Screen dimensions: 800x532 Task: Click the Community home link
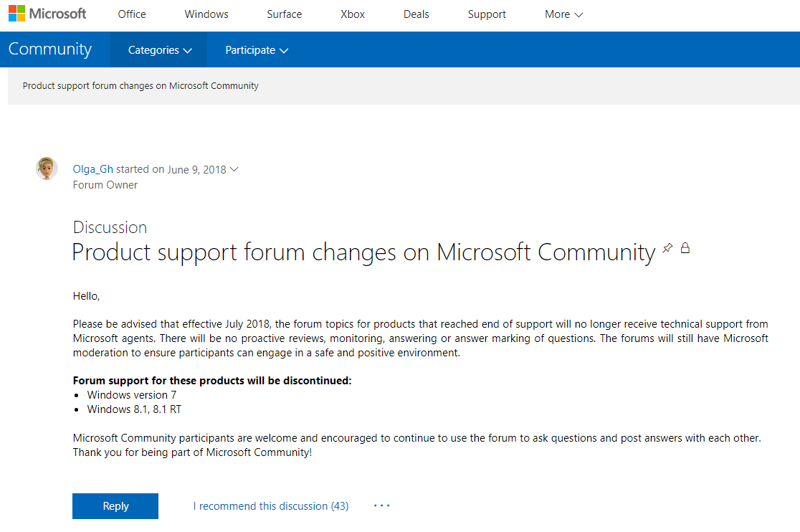(x=50, y=49)
